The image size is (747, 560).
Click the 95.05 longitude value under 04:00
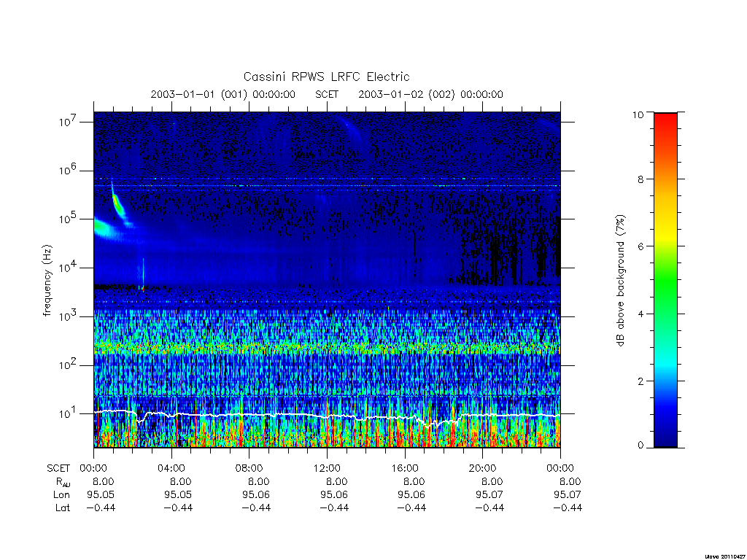pyautogui.click(x=178, y=495)
